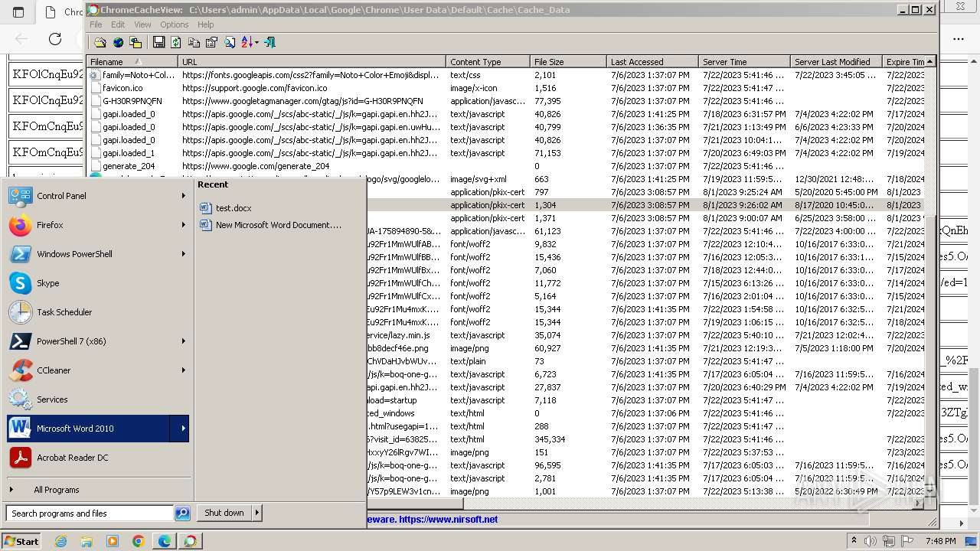The width and height of the screenshot is (980, 551).
Task: Click the network tray icon
Action: [889, 541]
